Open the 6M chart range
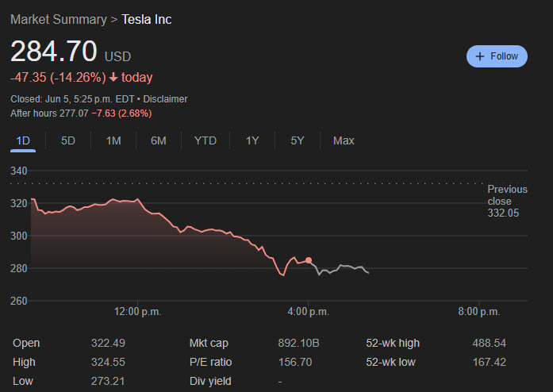The image size is (553, 392). (159, 140)
